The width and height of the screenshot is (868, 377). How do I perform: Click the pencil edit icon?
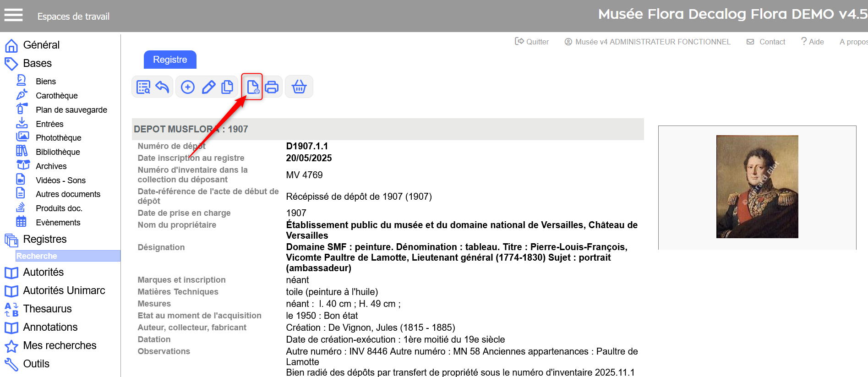(208, 87)
